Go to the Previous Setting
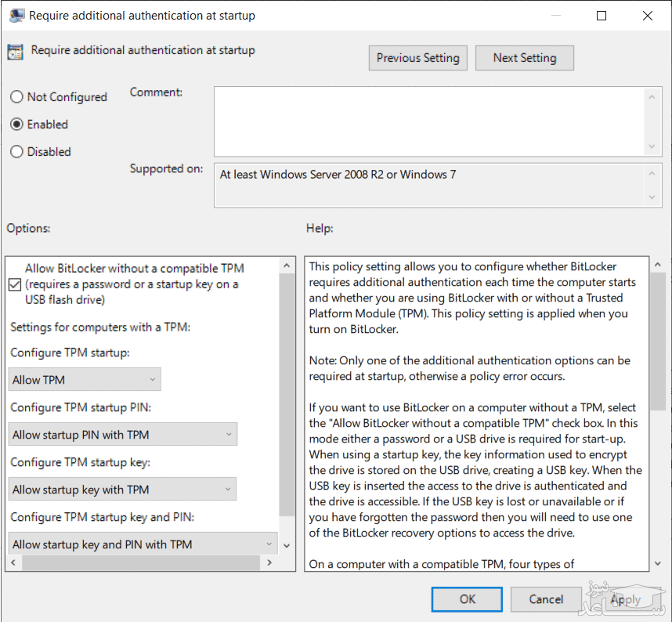672x622 pixels. click(x=417, y=58)
